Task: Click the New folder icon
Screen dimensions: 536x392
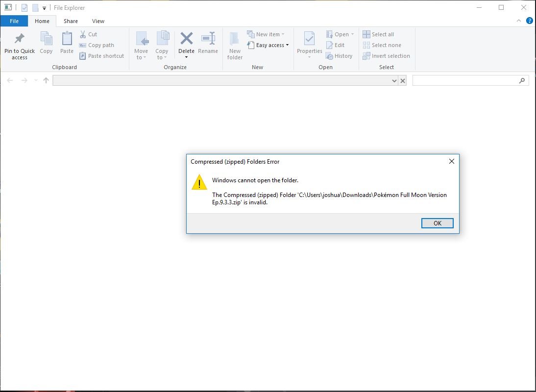Action: click(235, 39)
